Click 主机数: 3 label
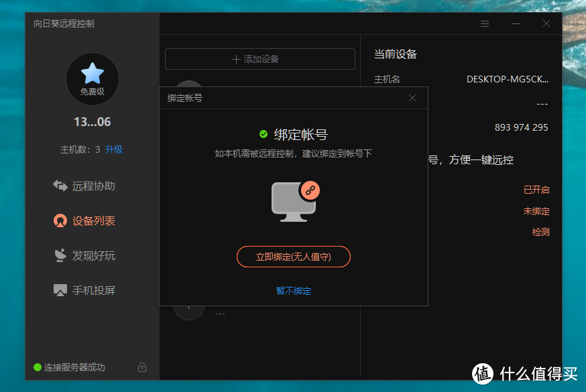 point(80,149)
